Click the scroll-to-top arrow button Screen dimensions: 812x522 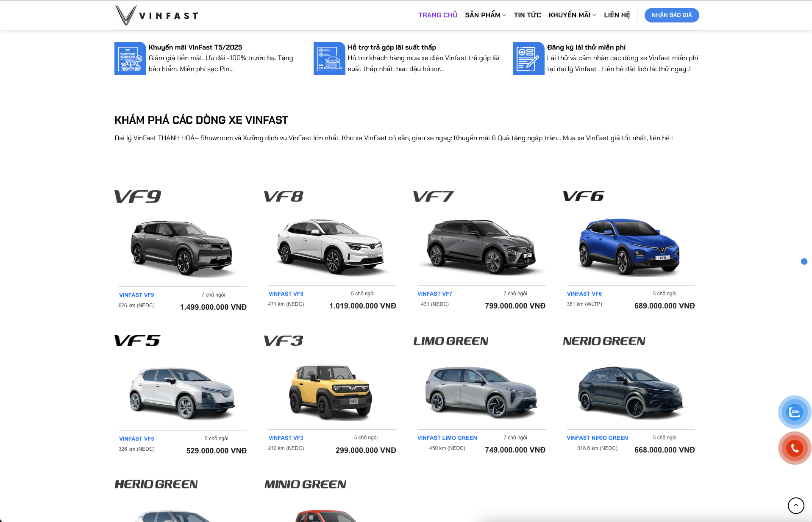point(795,505)
